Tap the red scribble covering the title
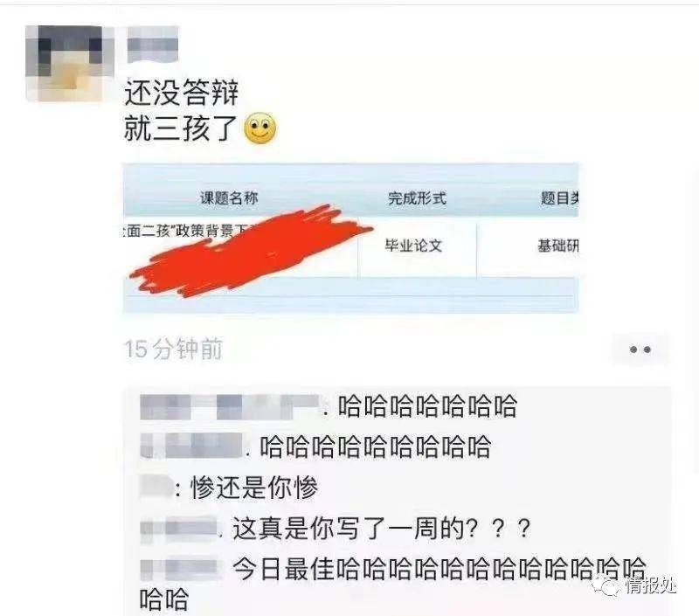This screenshot has height=616, width=699. point(251,252)
